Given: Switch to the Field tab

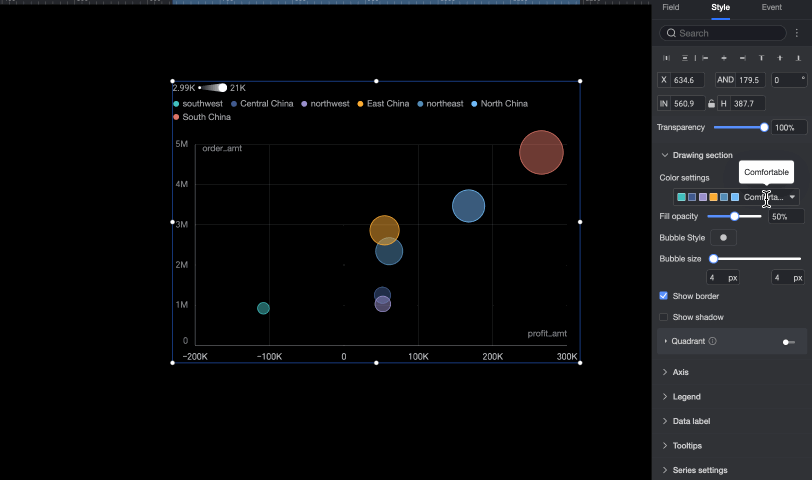Looking at the screenshot, I should pos(671,7).
